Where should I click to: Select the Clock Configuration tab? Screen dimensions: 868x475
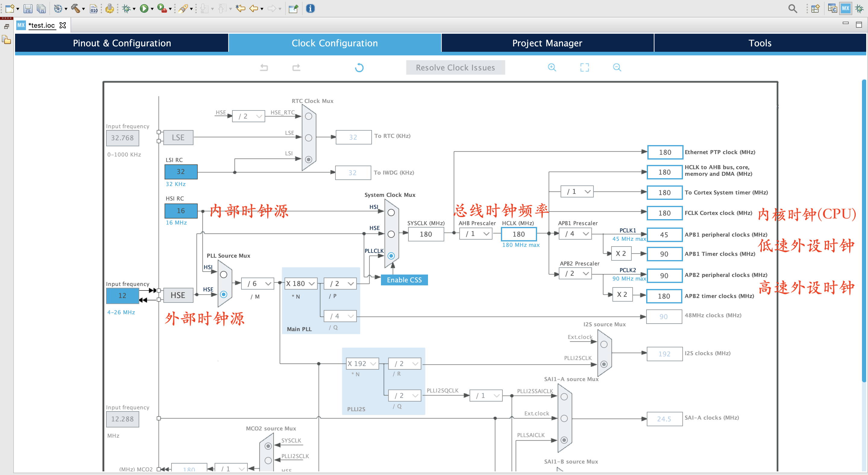click(x=335, y=43)
